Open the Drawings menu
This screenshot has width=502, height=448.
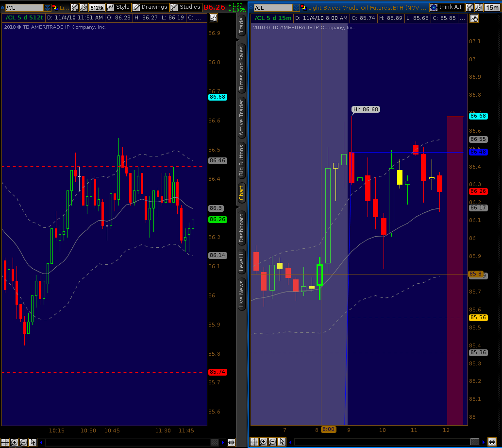tap(150, 7)
